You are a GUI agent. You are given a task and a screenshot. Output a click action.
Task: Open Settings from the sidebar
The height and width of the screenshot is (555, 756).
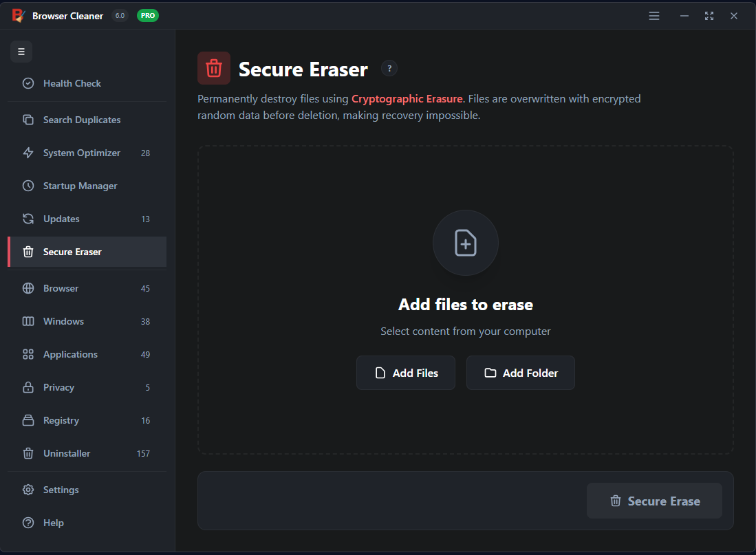point(61,490)
